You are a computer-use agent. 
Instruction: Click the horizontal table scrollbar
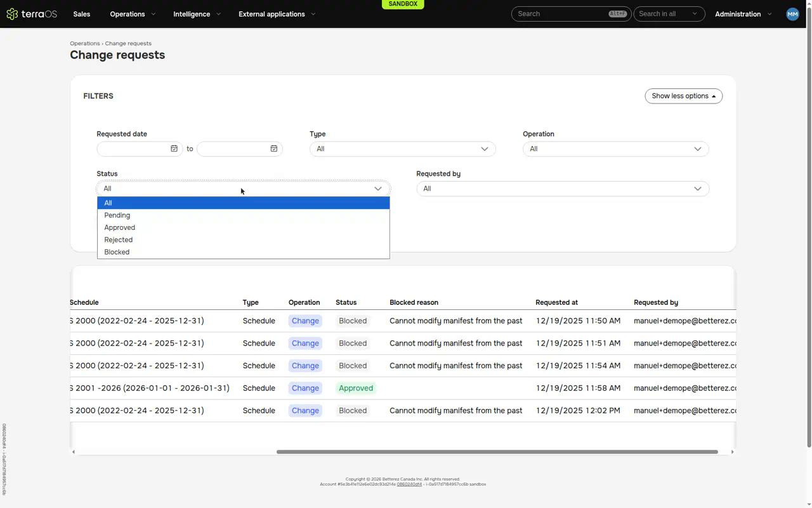click(497, 452)
